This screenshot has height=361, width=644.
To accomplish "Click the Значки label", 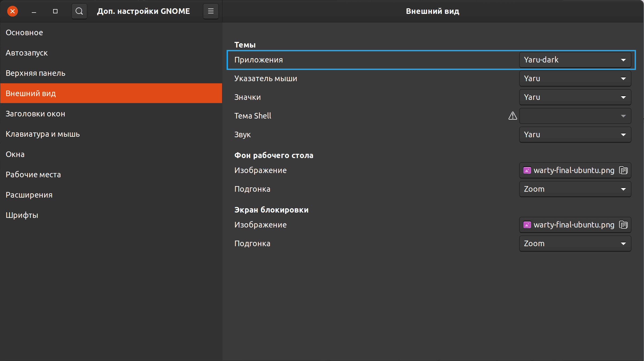I will tap(247, 97).
